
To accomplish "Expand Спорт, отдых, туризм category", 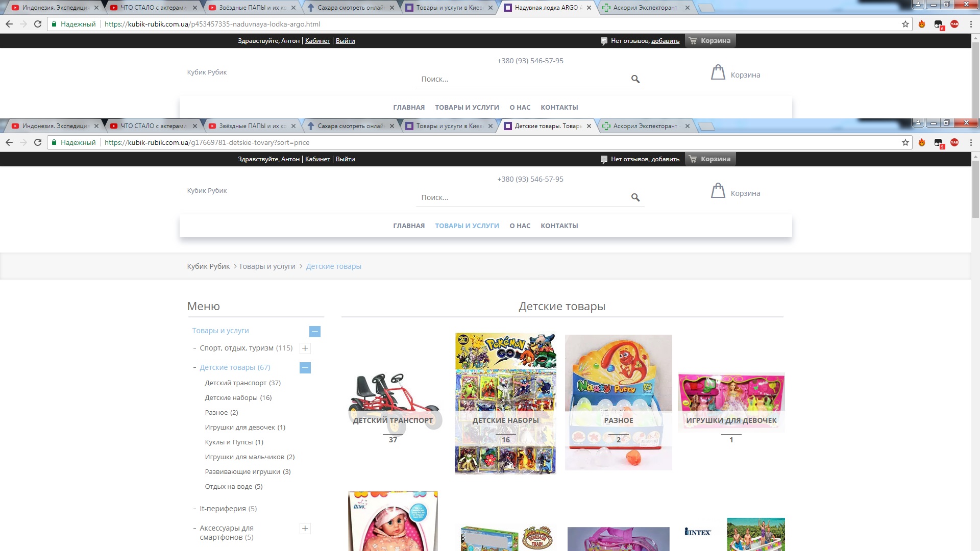I will coord(305,348).
